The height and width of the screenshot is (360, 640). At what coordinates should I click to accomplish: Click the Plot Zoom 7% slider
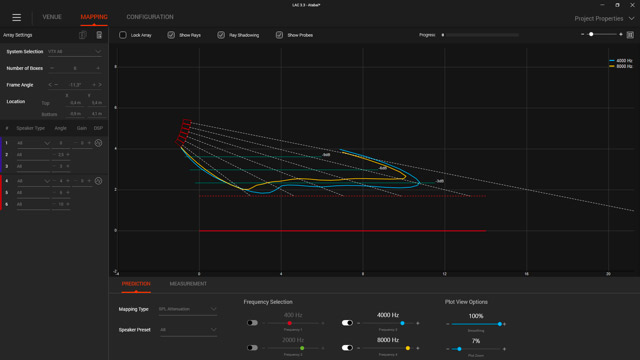[476, 349]
